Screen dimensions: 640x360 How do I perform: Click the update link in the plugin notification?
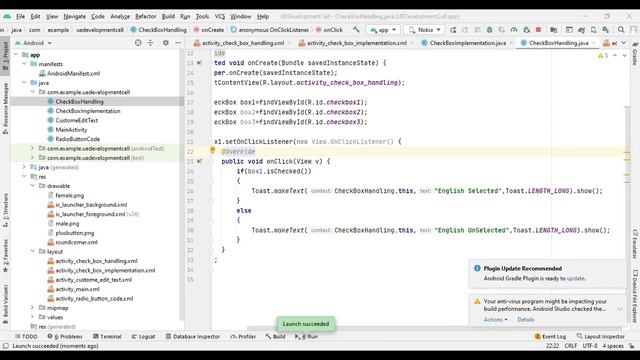click(576, 278)
